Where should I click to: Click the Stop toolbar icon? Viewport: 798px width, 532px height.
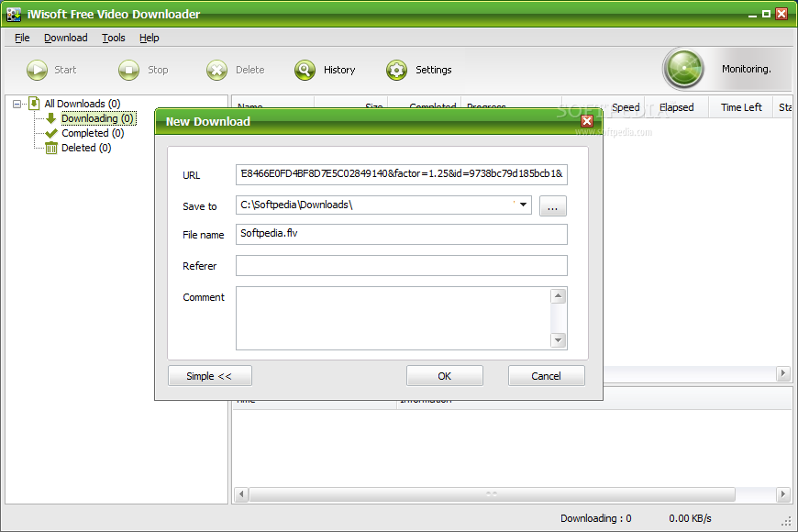point(128,70)
